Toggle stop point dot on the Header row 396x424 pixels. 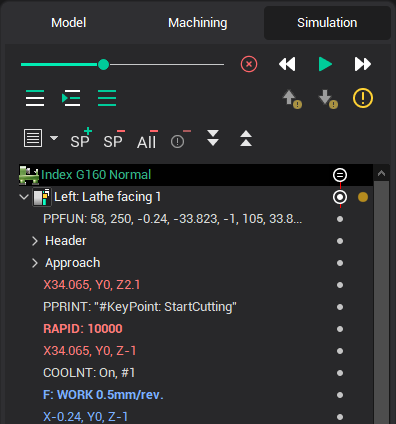[x=340, y=241]
